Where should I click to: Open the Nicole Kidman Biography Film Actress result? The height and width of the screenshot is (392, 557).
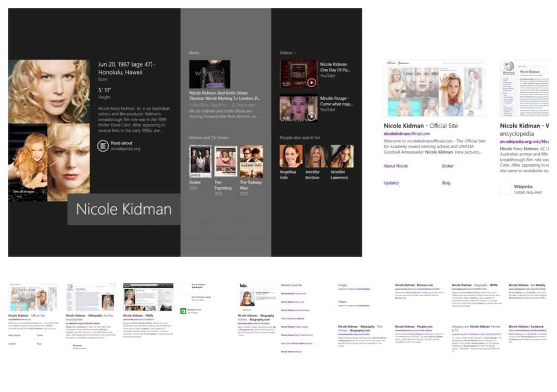point(360,328)
